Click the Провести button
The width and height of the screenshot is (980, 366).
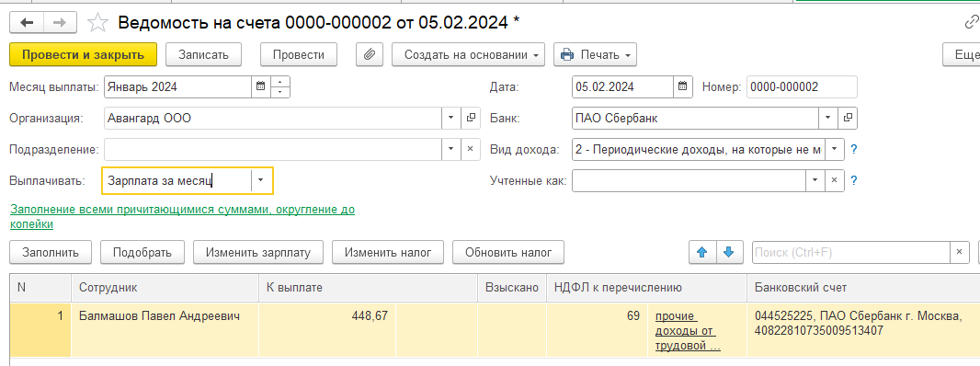(299, 54)
